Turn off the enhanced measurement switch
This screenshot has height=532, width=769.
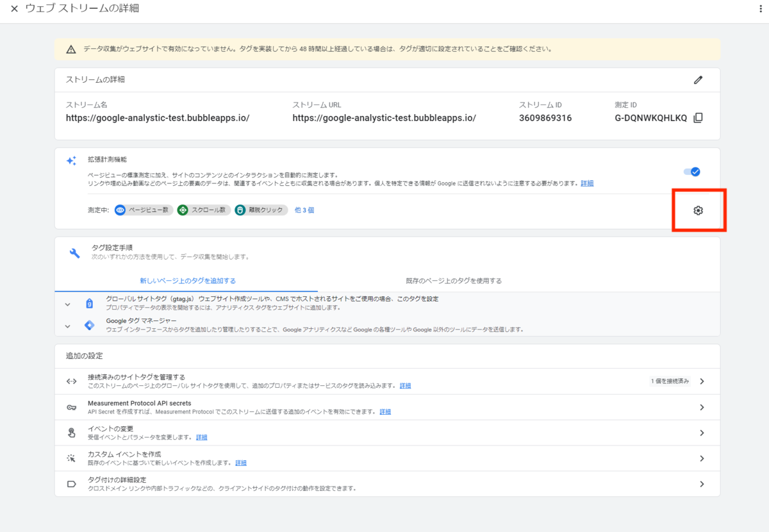click(x=691, y=172)
